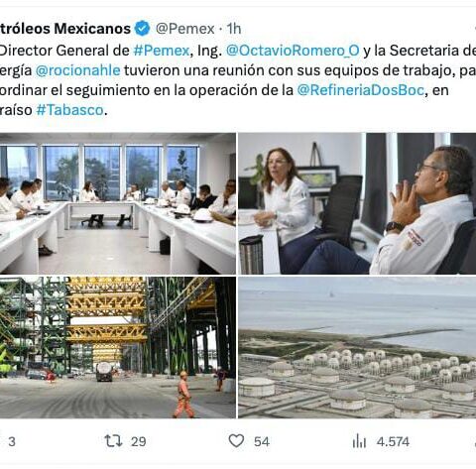Visit the @rocionahle profile mention
Image resolution: width=476 pixels, height=469 pixels.
[77, 70]
